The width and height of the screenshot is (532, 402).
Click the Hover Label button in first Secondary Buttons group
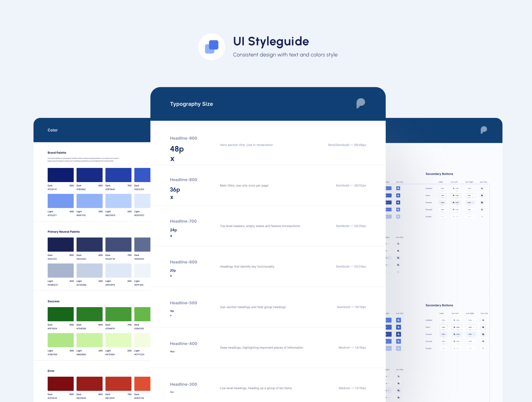point(442,195)
